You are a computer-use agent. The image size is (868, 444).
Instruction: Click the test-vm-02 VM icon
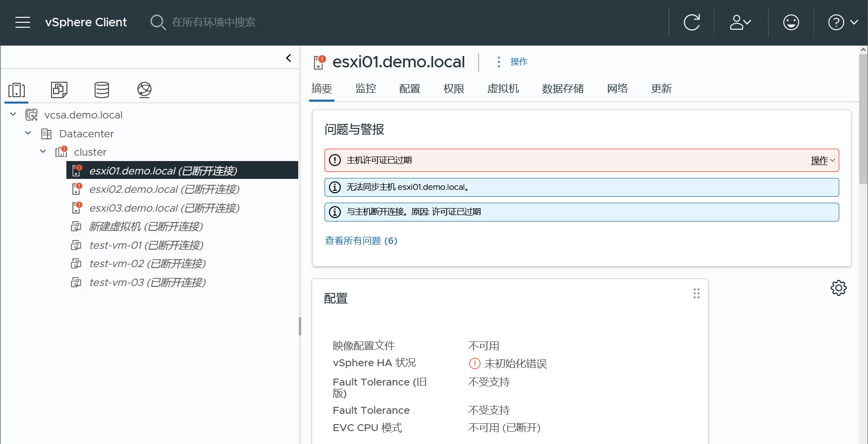[x=76, y=264]
